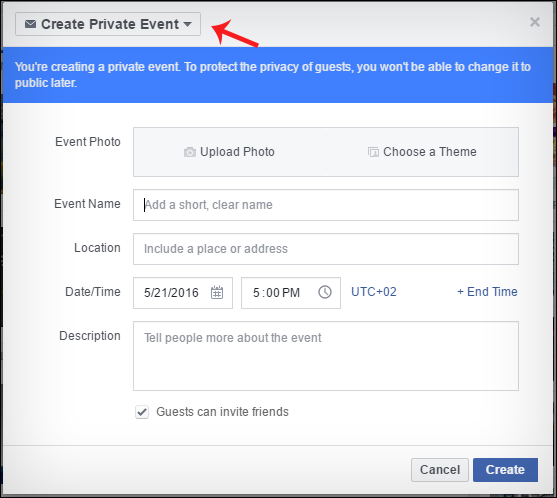Click into the Location address field

click(x=326, y=249)
